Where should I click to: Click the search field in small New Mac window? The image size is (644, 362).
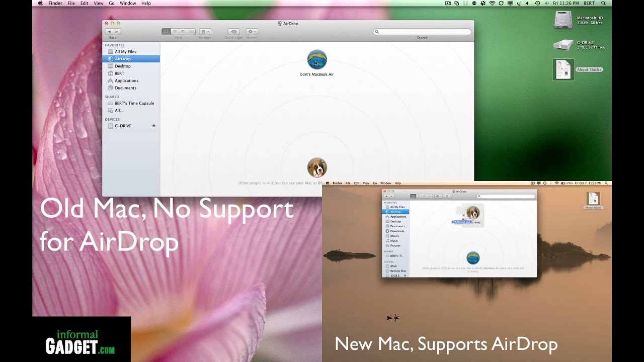click(x=506, y=196)
